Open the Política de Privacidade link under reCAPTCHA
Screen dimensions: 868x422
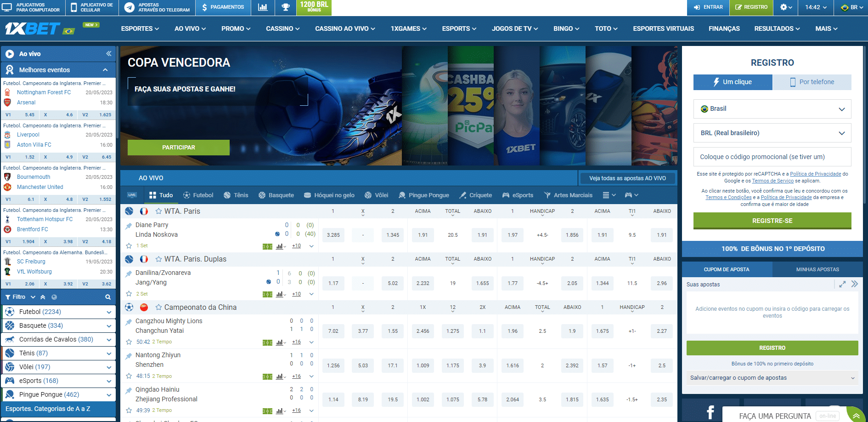pos(816,174)
